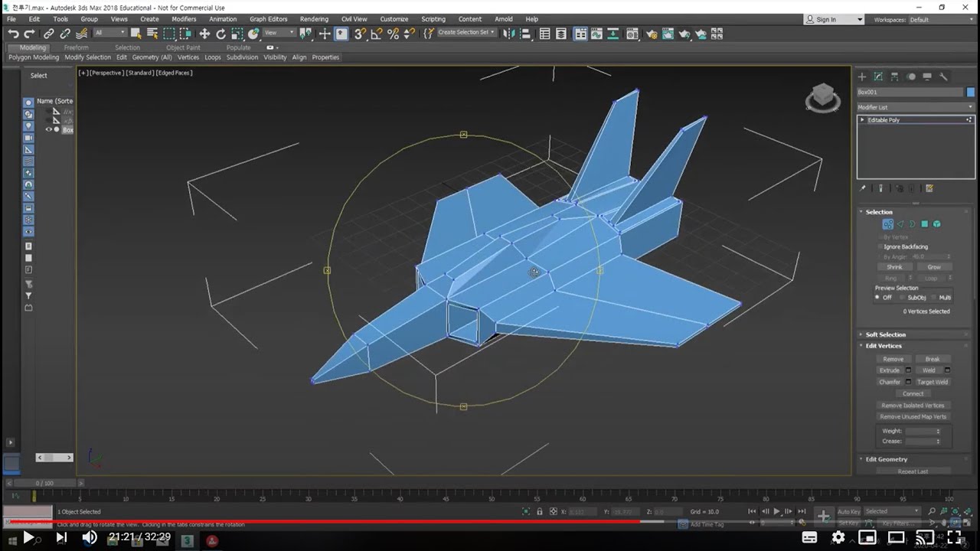Click the Break button
The height and width of the screenshot is (551, 980).
pyautogui.click(x=933, y=359)
